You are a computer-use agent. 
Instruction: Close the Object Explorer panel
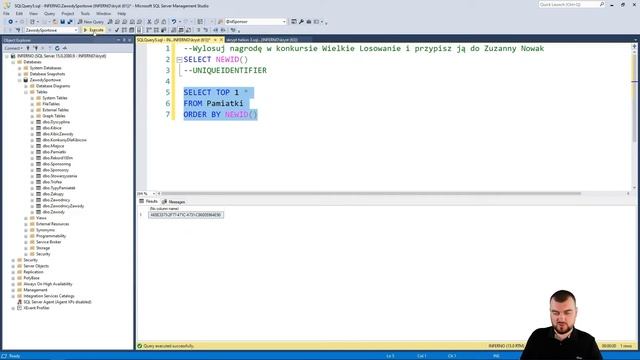click(x=130, y=40)
